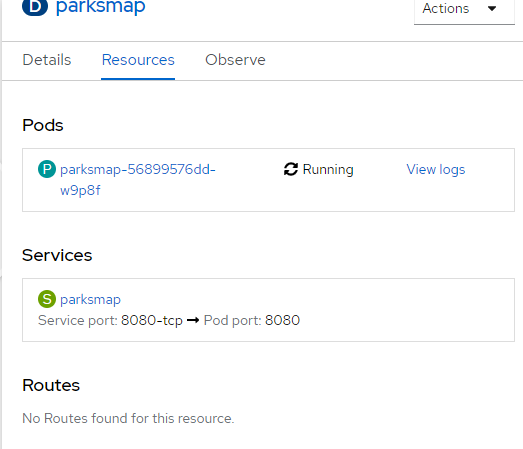Open pod parksmap-56899576dd-w9p8f link

tap(137, 180)
